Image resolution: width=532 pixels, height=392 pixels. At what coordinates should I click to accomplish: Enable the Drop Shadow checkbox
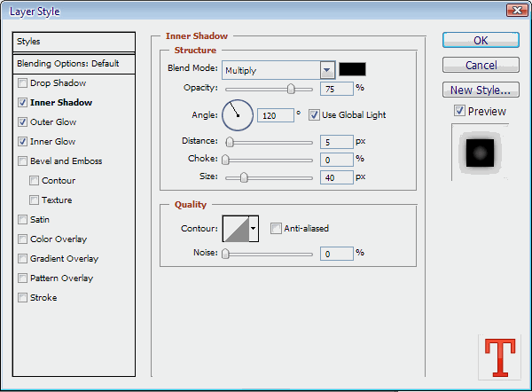tap(22, 82)
